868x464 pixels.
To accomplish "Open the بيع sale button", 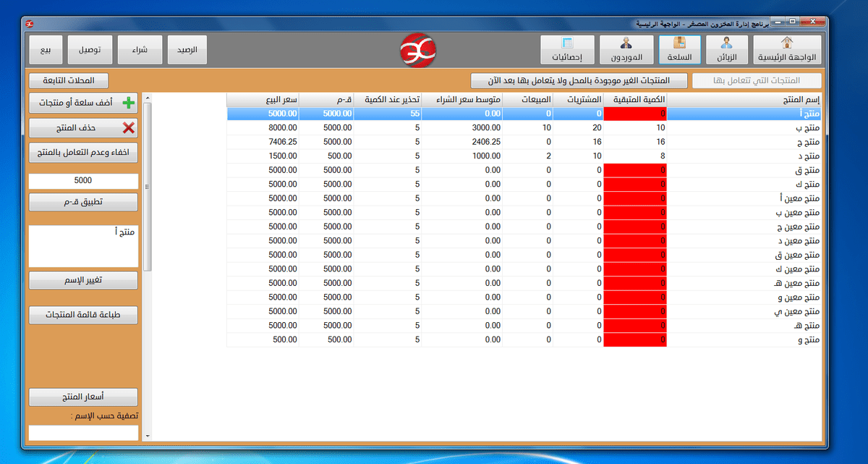I will [x=46, y=51].
